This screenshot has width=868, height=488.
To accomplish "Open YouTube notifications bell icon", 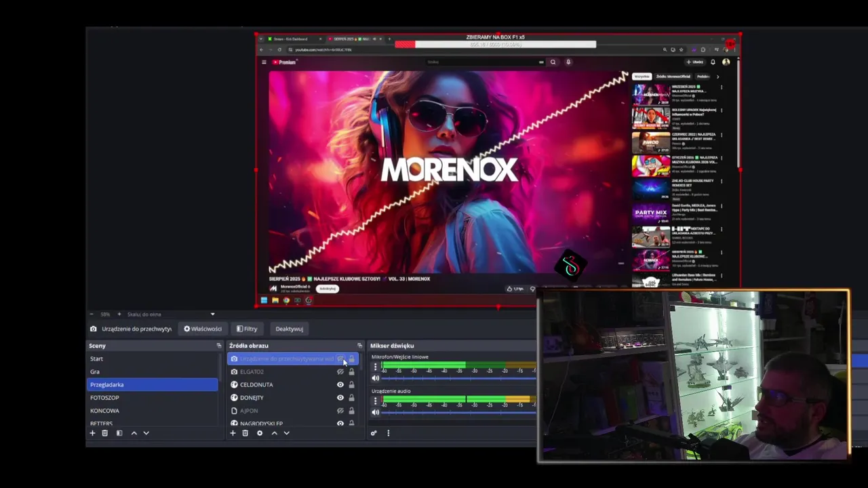I will (713, 62).
